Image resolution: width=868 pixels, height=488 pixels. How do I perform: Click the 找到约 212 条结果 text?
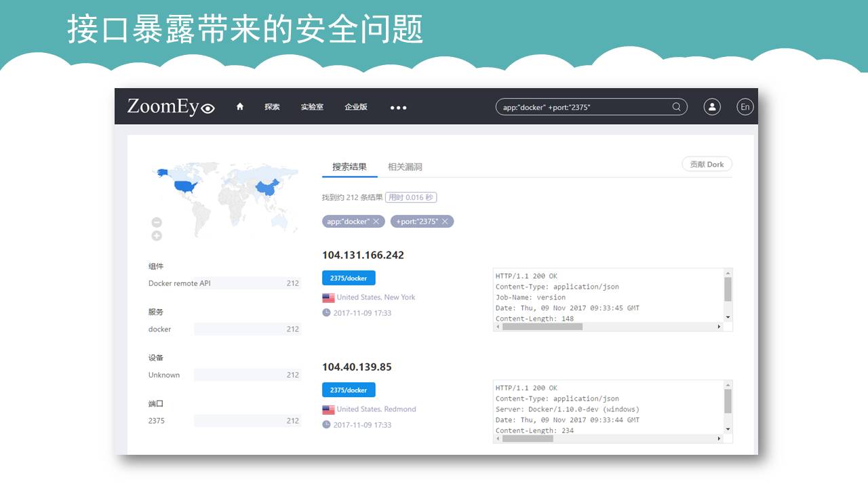point(352,197)
